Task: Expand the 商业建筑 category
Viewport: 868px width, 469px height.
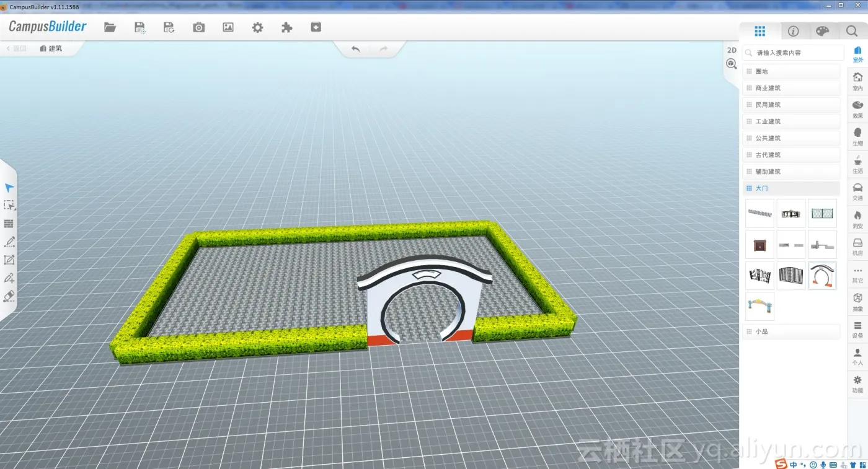Action: [x=791, y=88]
